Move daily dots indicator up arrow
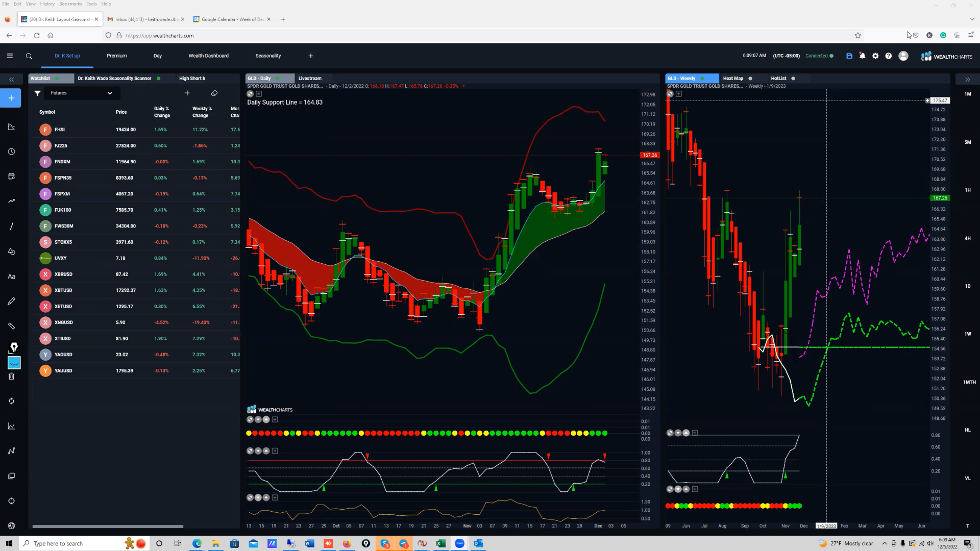The width and height of the screenshot is (980, 551). point(266,420)
